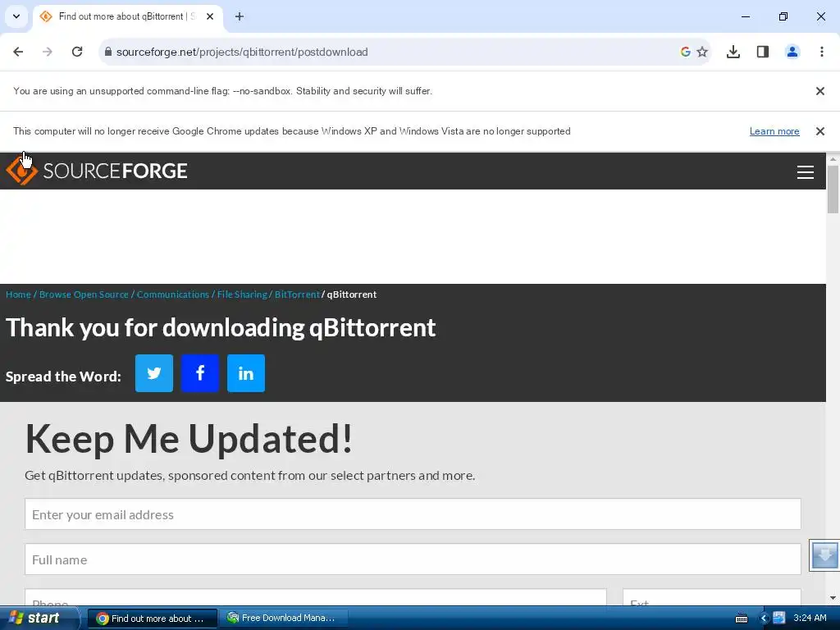Image resolution: width=840 pixels, height=630 pixels.
Task: Open the SourceForge hamburger menu
Action: (806, 172)
